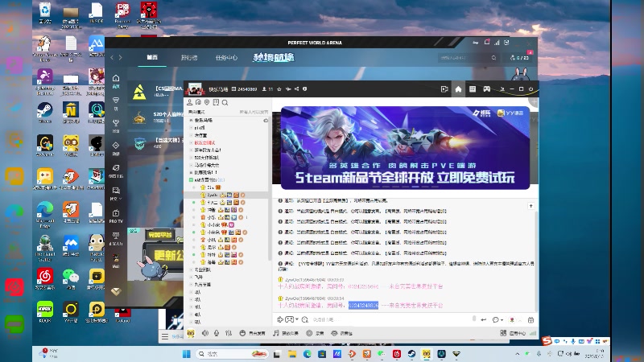Show hidden tray icons chevron
This screenshot has width=644, height=362.
517,354
